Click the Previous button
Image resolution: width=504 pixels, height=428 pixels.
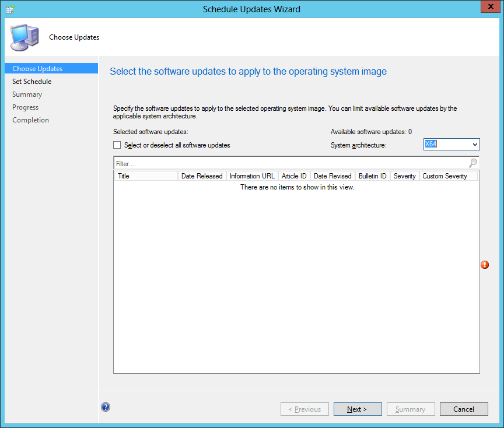point(304,409)
